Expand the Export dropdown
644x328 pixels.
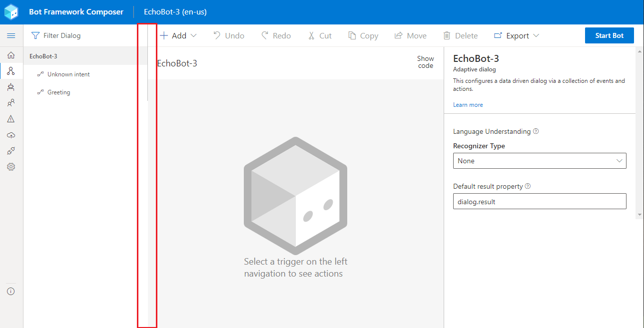point(516,35)
